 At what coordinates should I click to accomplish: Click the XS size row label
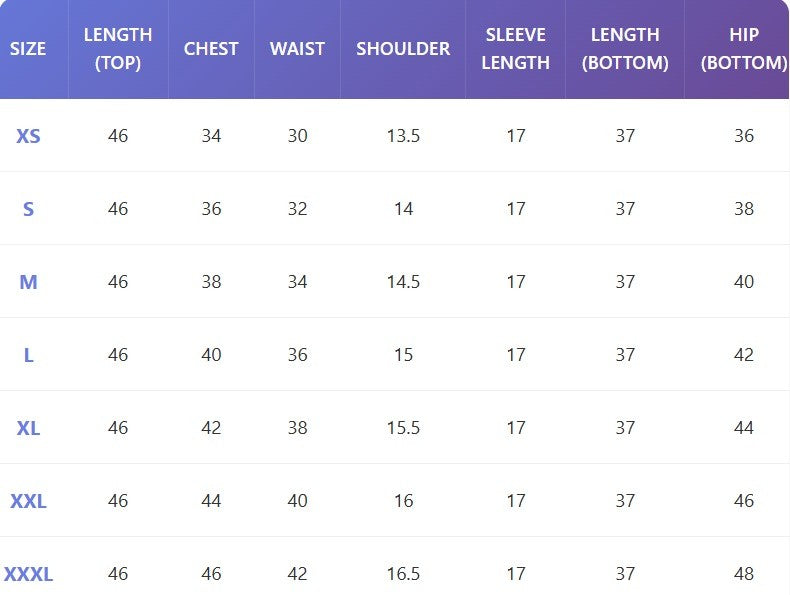28,136
